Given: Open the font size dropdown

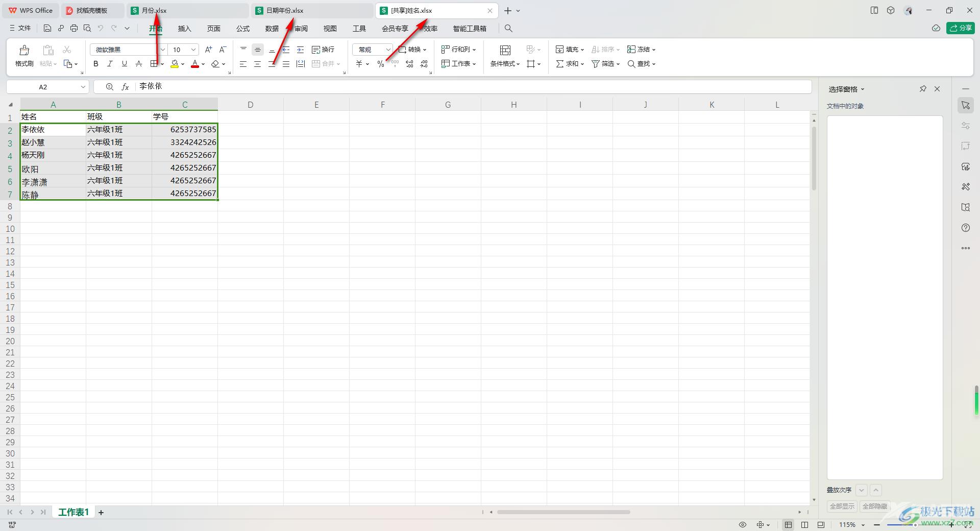Looking at the screenshot, I should pos(193,50).
